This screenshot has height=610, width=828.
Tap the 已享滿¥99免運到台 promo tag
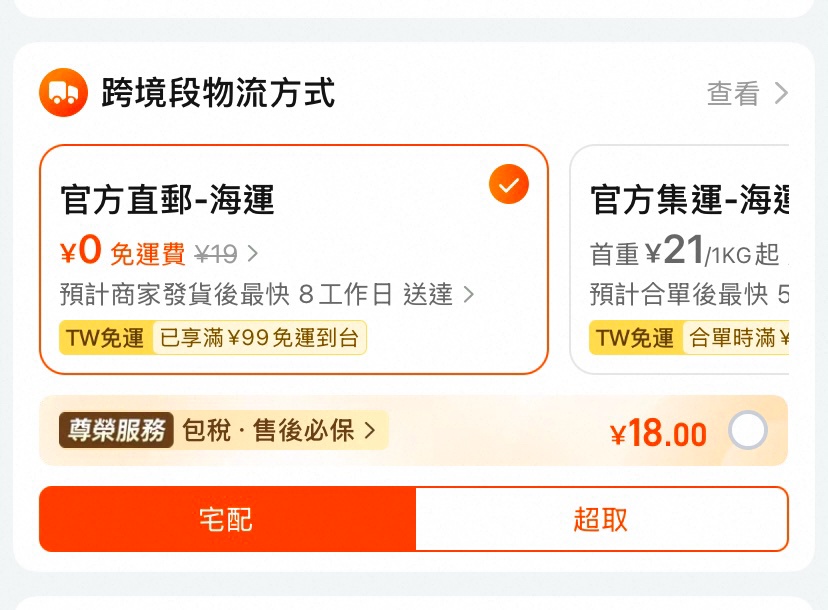coord(259,338)
